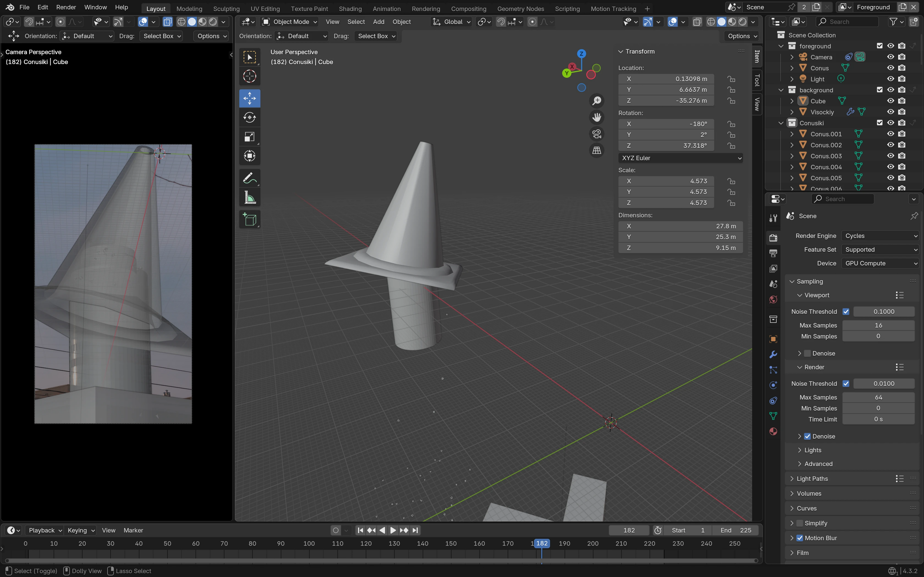Open the Render Engine dropdown showing Cycles

880,236
